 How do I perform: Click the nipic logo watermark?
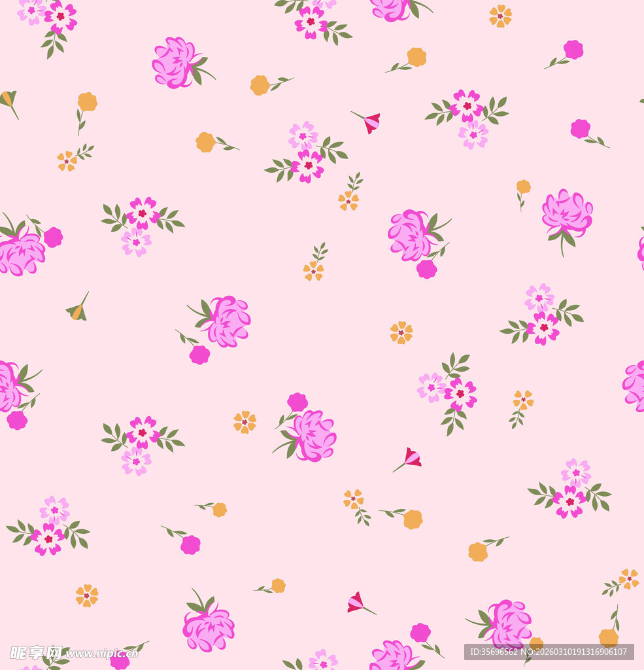[x=36, y=652]
